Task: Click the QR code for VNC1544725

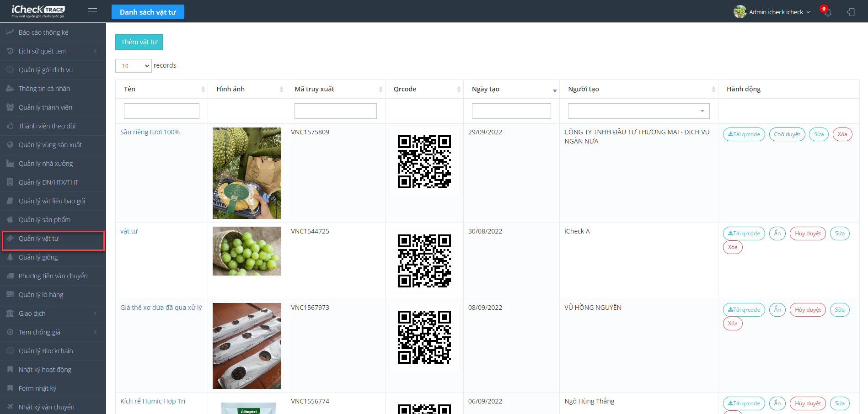Action: click(x=424, y=261)
